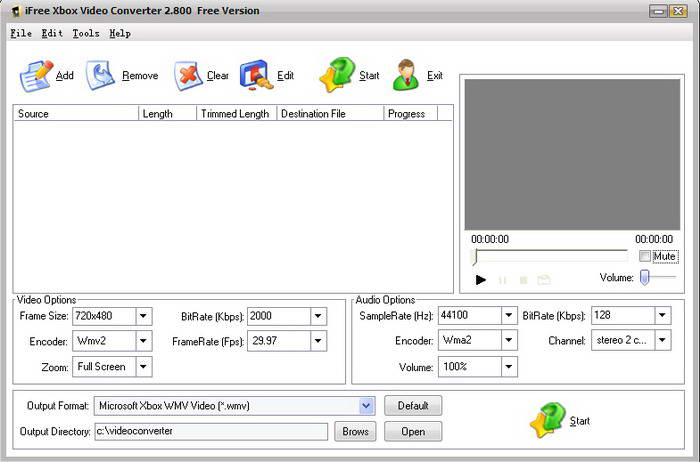Expand the Output Format dropdown

click(x=366, y=406)
